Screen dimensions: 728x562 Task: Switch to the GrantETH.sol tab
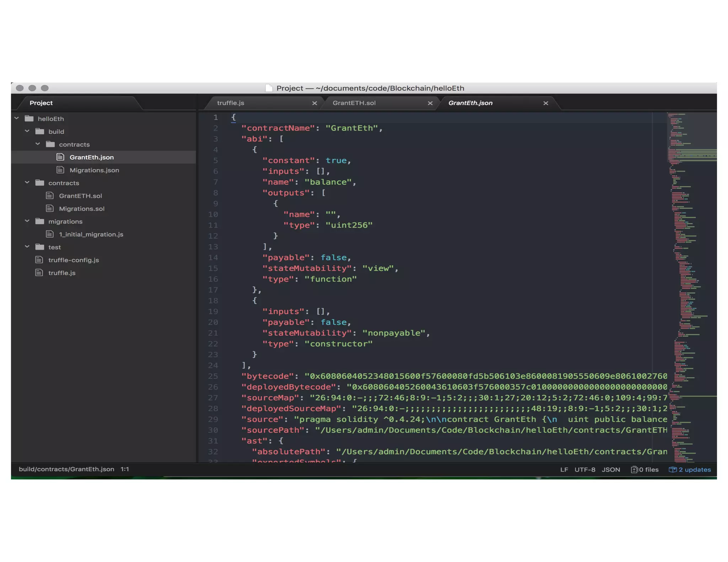tap(354, 103)
